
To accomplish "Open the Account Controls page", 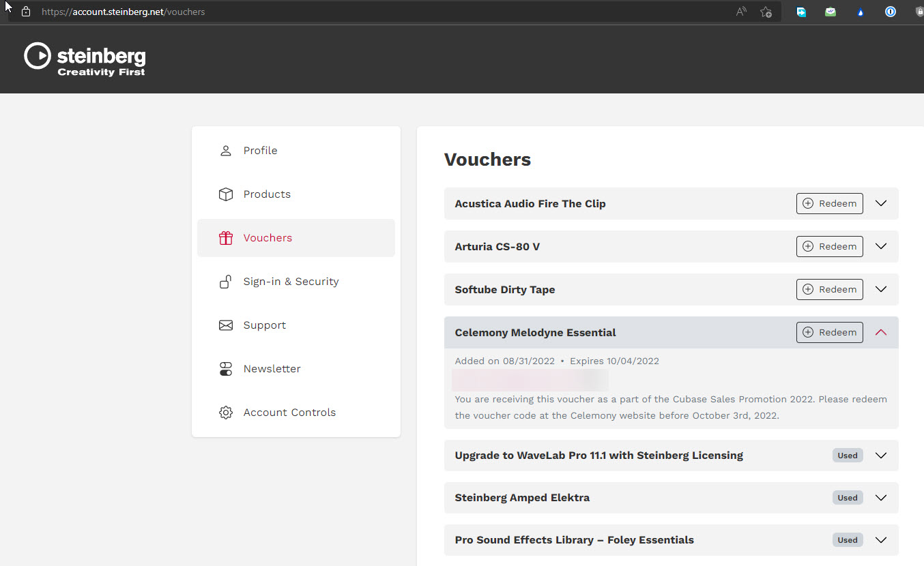I will click(289, 413).
